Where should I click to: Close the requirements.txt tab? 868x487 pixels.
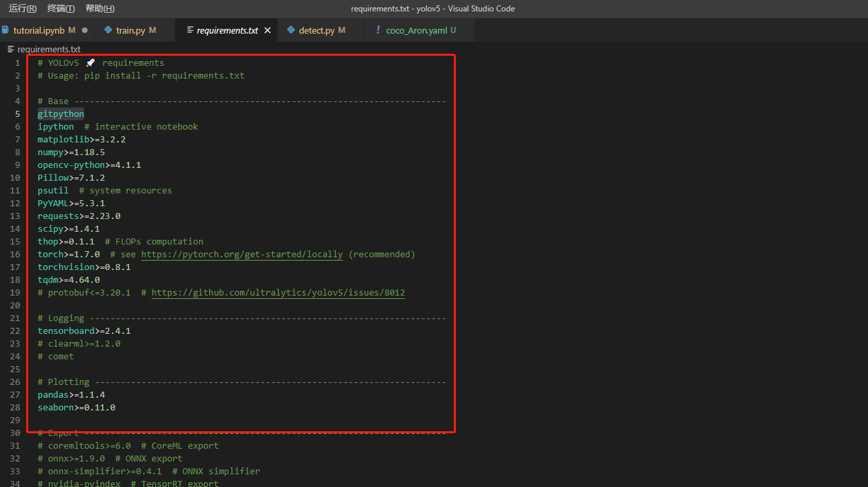coord(268,30)
